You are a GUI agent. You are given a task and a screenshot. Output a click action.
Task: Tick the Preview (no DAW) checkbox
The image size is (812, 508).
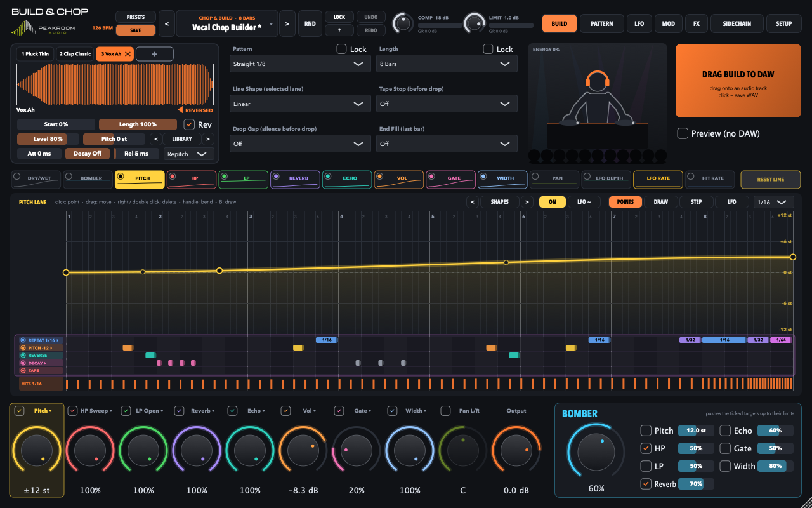tap(683, 133)
